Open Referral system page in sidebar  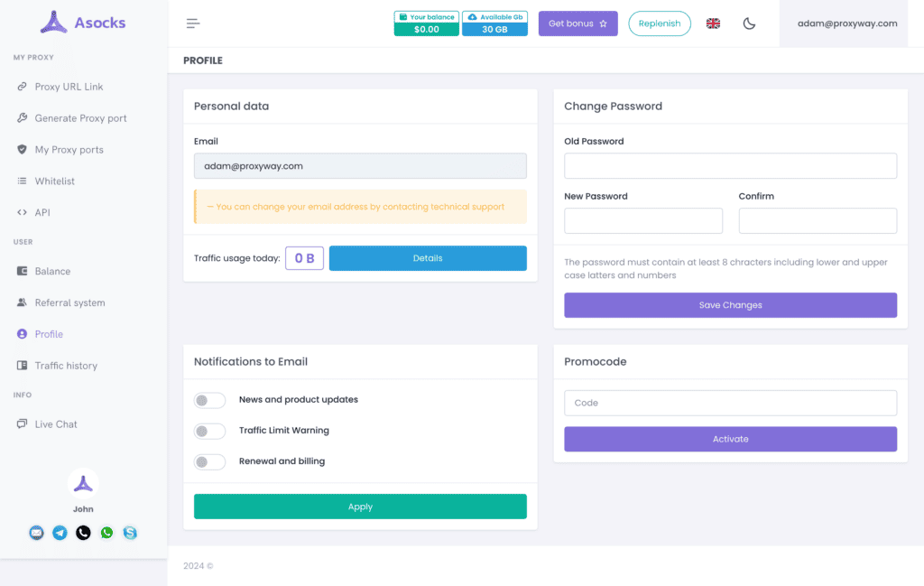tap(69, 302)
